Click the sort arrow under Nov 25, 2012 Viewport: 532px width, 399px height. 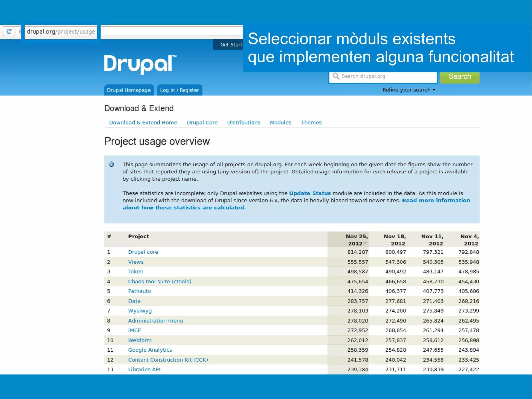pos(365,244)
